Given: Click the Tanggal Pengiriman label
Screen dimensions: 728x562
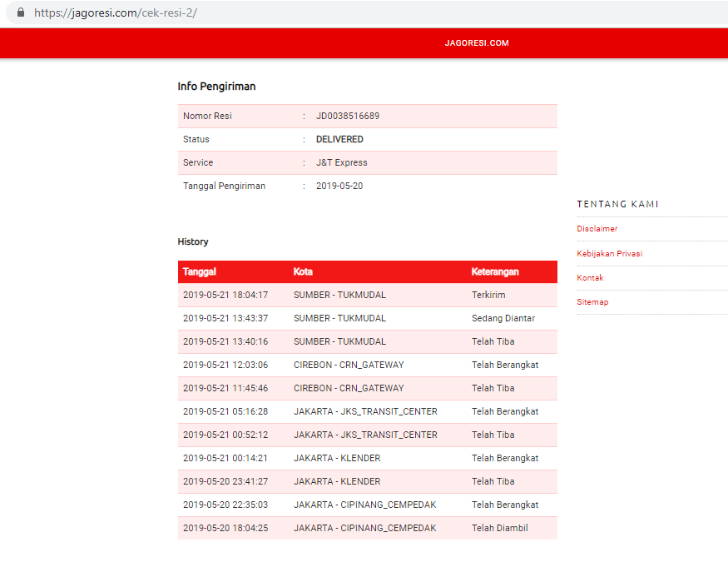Looking at the screenshot, I should pyautogui.click(x=225, y=186).
